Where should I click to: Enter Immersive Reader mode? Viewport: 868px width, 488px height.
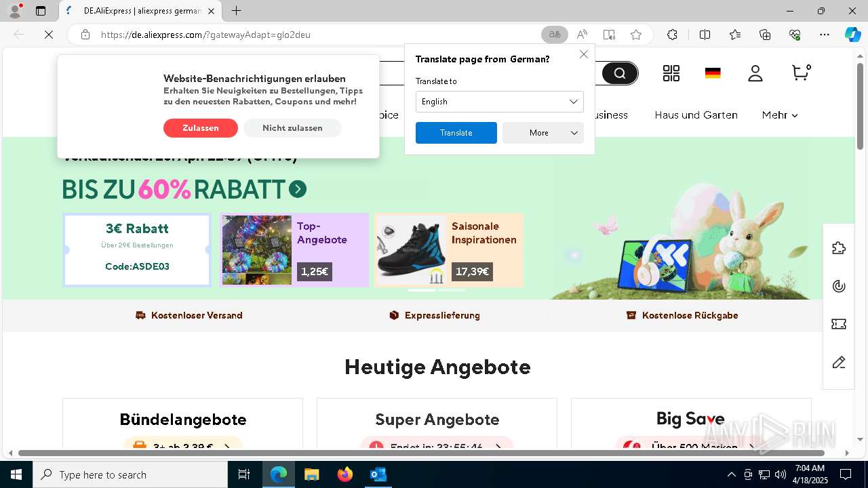coord(609,35)
